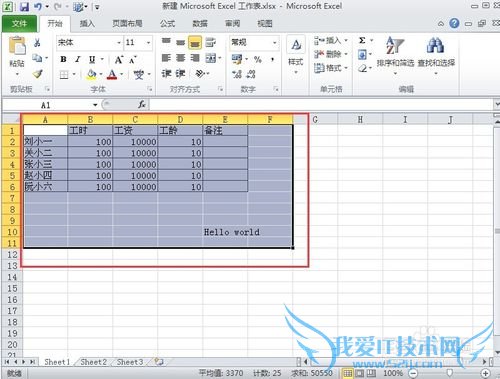Open the Font name dropdown
This screenshot has width=500, height=379.
click(x=119, y=43)
